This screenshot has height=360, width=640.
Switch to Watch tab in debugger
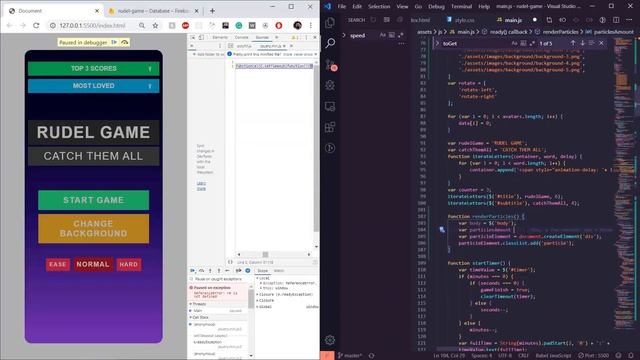coord(279,271)
